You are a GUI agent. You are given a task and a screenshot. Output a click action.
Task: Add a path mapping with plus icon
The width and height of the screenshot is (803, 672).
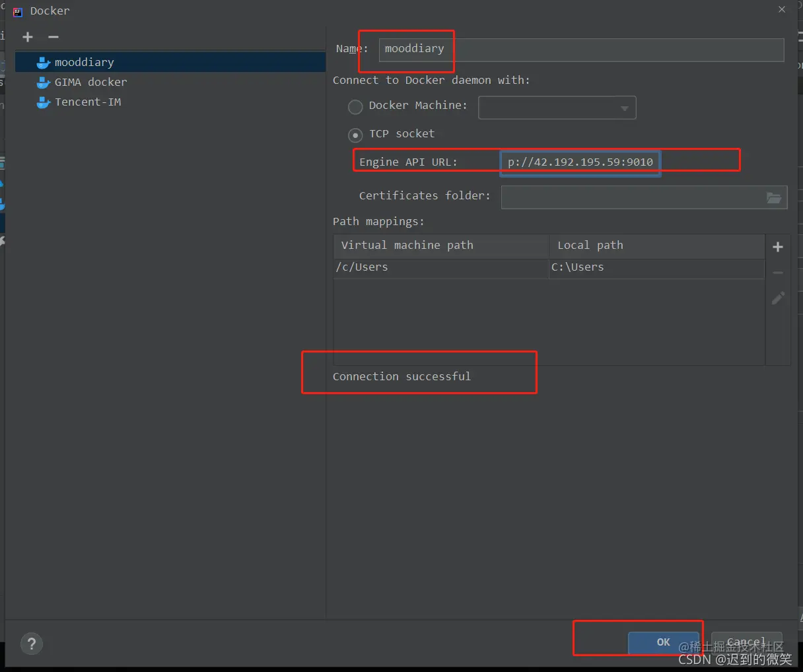click(x=778, y=247)
